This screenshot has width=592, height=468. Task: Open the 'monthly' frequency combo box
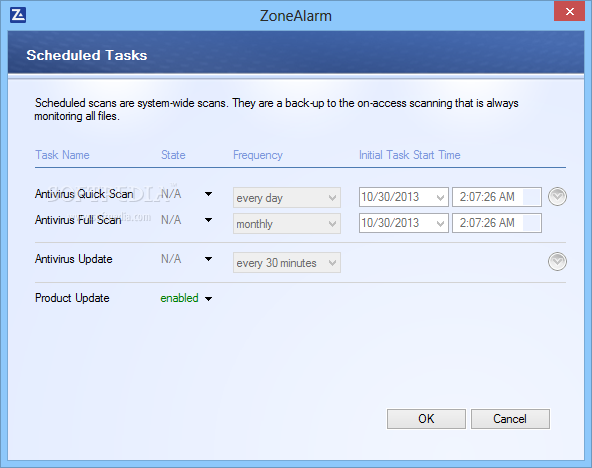[x=287, y=223]
